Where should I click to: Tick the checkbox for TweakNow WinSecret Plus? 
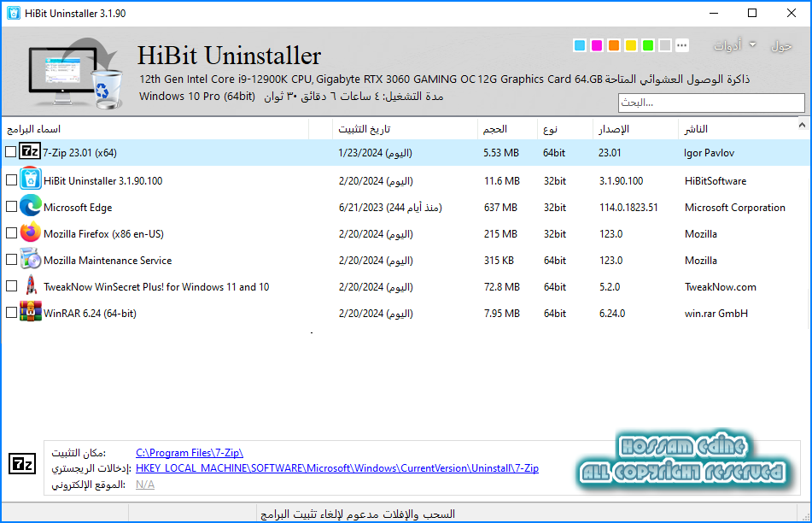[11, 285]
